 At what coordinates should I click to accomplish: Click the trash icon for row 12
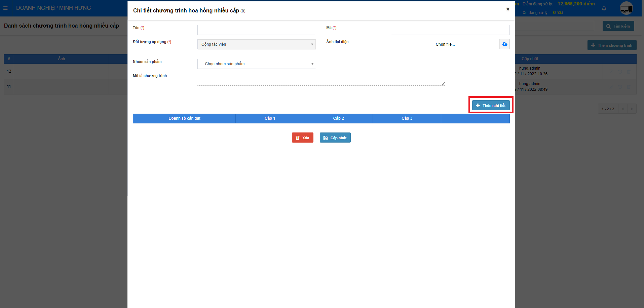pos(629,72)
